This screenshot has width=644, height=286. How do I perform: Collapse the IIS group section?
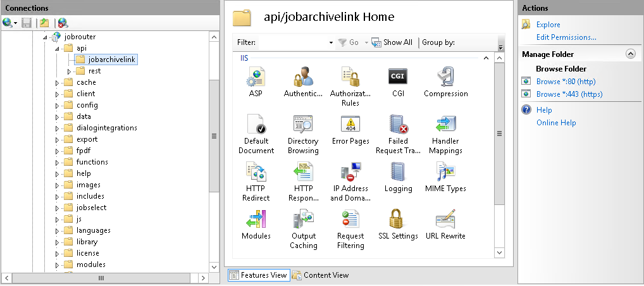pyautogui.click(x=486, y=58)
